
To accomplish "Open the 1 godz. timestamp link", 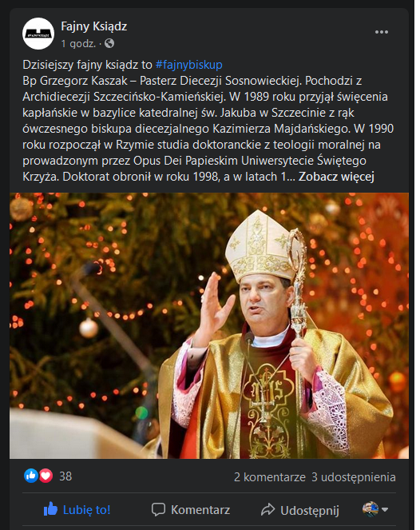I will pos(79,44).
